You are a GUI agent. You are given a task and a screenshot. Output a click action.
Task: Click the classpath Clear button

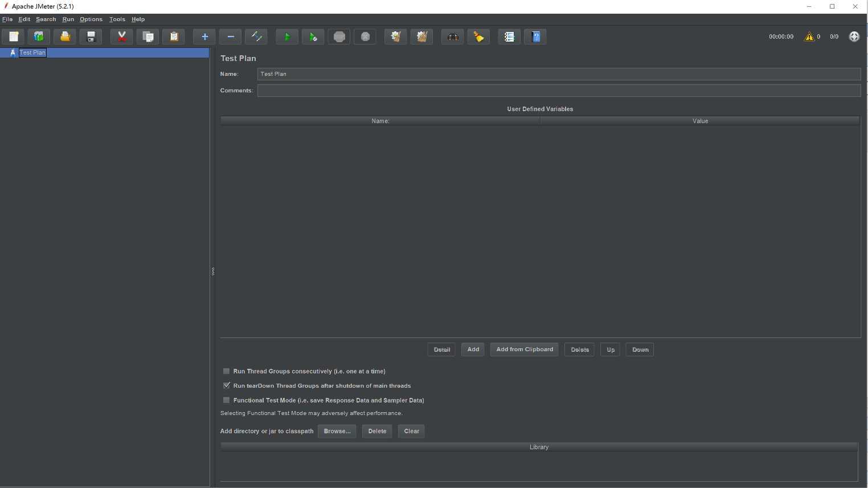pos(411,431)
